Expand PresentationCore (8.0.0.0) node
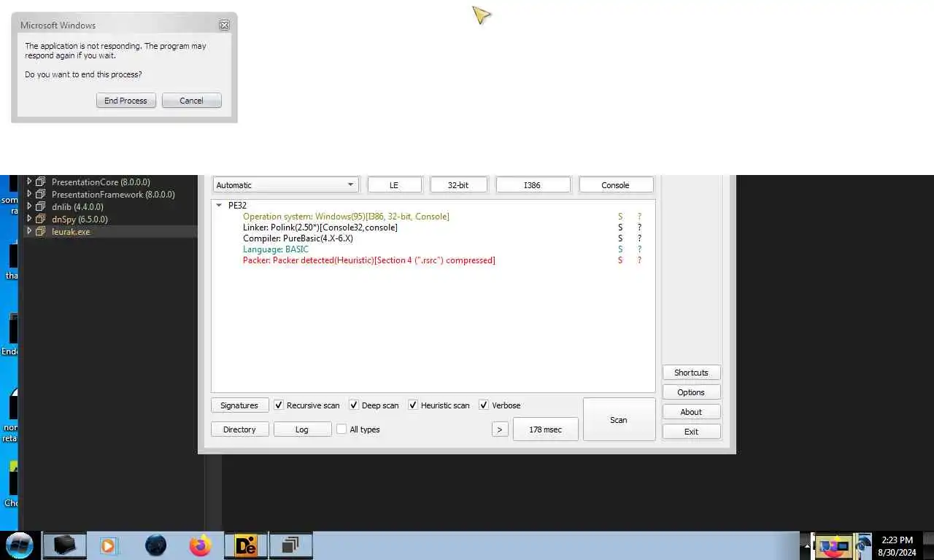 [x=30, y=182]
